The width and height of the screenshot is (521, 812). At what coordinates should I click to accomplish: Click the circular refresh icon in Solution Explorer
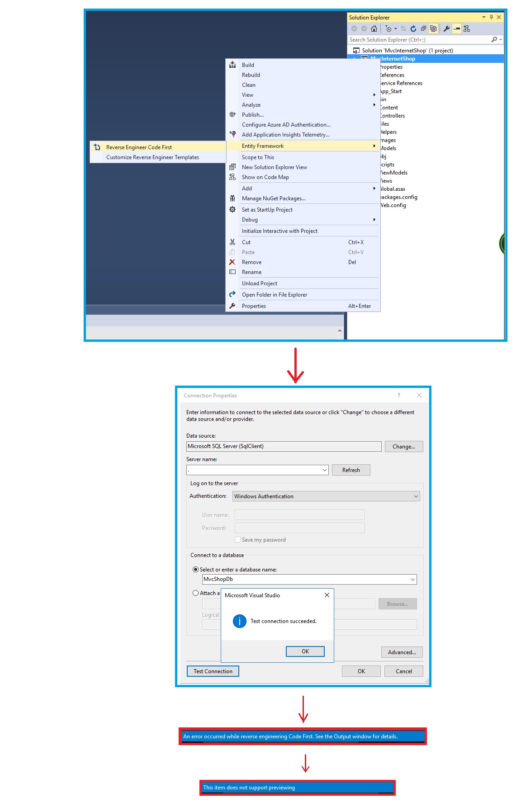tap(413, 28)
